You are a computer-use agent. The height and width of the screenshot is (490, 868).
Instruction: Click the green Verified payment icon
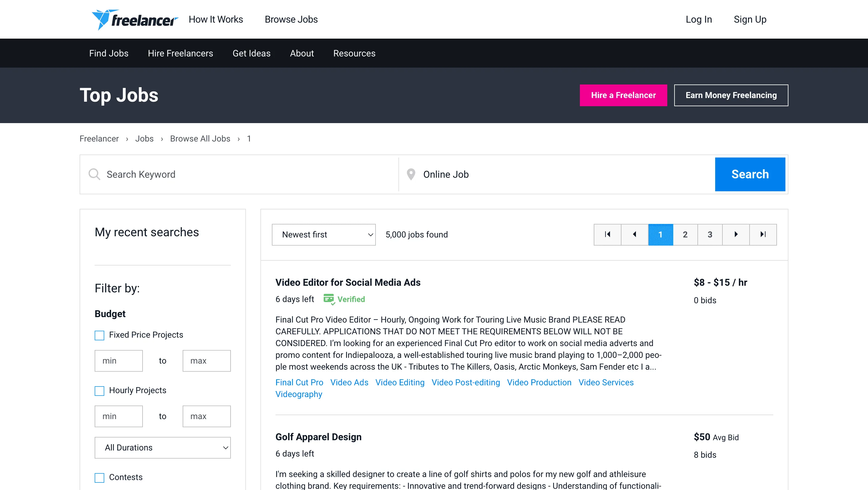(329, 299)
